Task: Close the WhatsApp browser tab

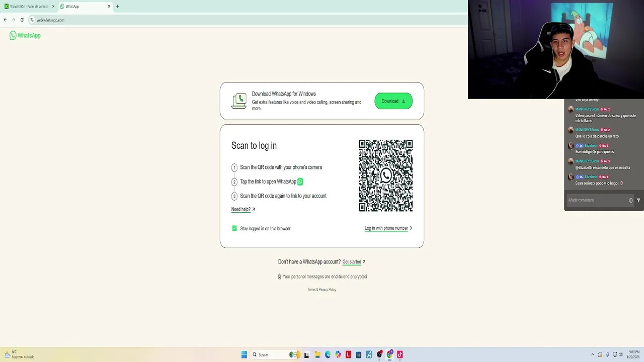Action: tap(109, 7)
